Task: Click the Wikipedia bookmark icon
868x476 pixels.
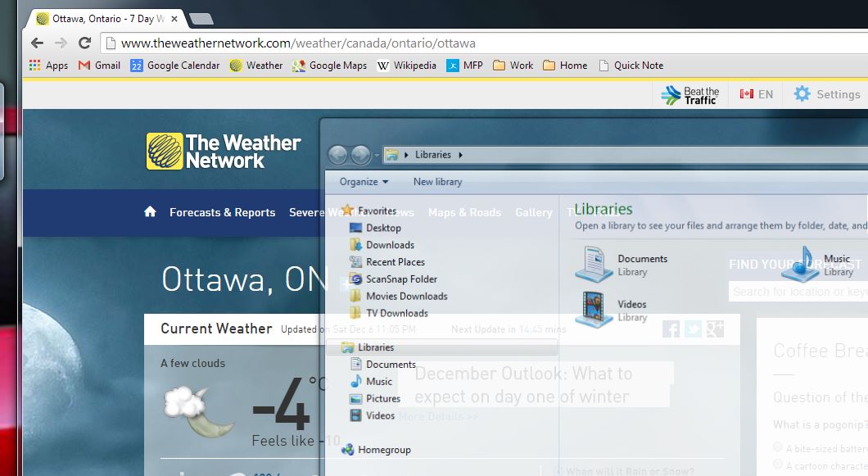Action: pyautogui.click(x=382, y=66)
